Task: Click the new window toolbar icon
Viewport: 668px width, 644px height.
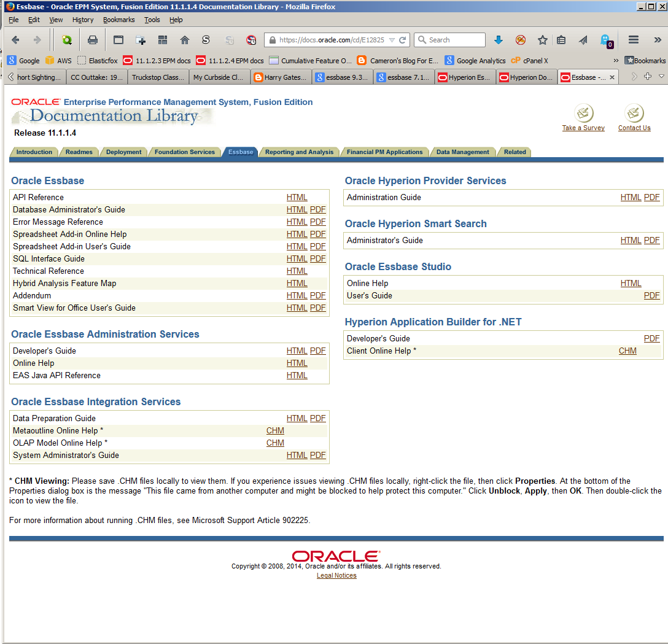Action: coord(118,40)
